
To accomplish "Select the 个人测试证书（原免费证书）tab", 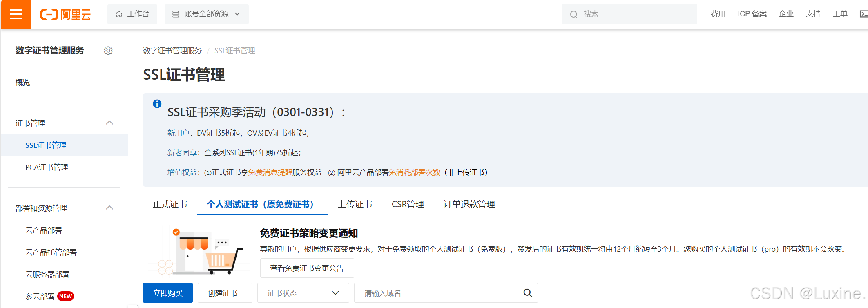I will tap(262, 204).
